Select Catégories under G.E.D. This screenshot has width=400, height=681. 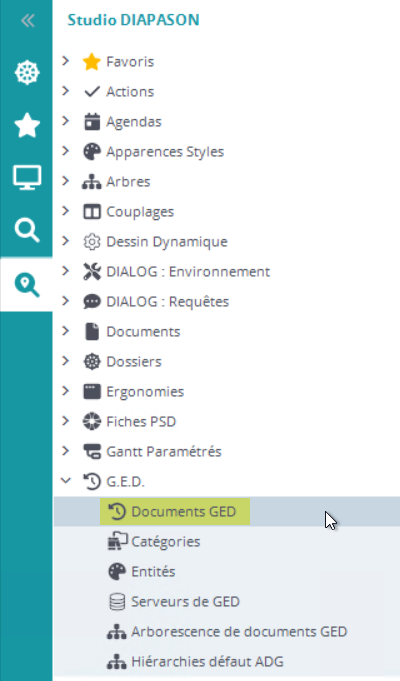(x=165, y=542)
